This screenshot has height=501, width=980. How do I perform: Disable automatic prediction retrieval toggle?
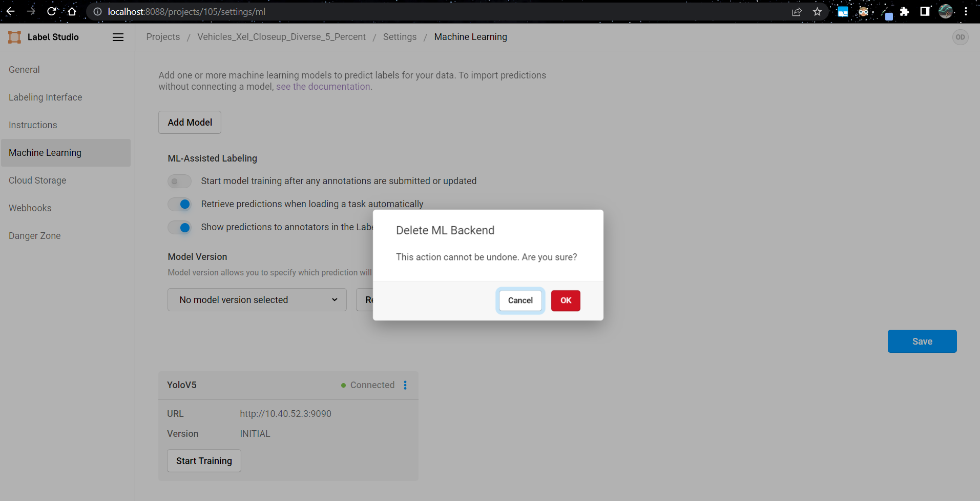(x=179, y=204)
